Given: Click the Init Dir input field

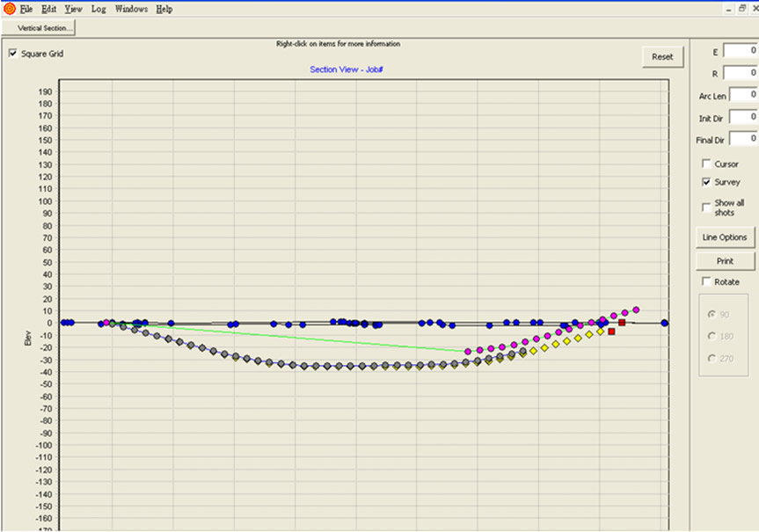Looking at the screenshot, I should tap(742, 117).
